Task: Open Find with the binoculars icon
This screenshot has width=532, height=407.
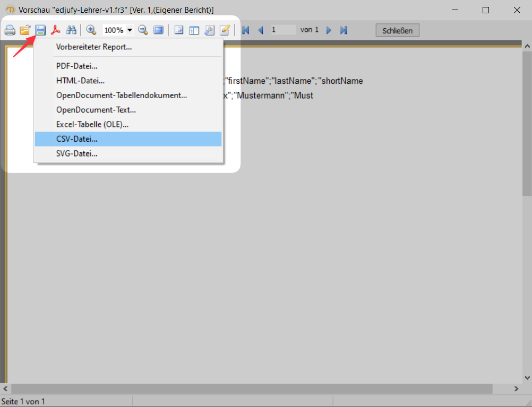Action: tap(71, 30)
